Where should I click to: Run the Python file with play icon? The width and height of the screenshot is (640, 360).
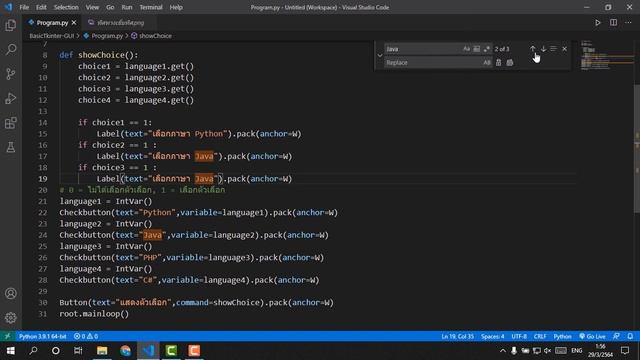pyautogui.click(x=598, y=23)
